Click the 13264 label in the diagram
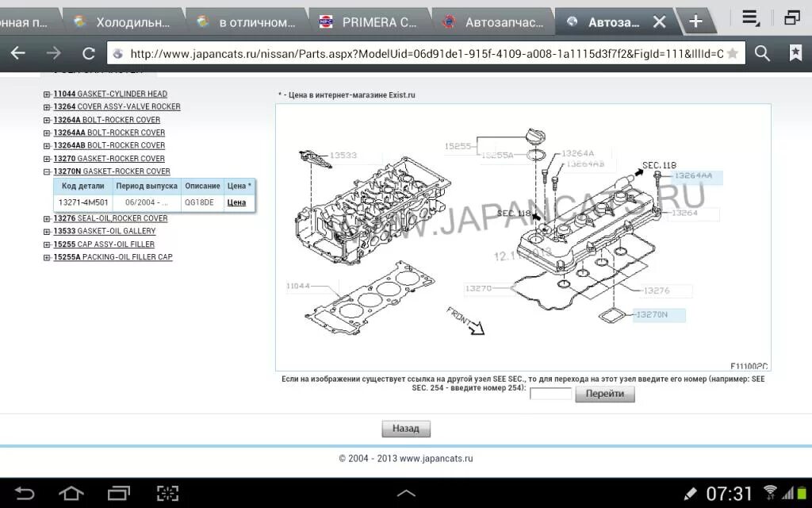Screen dimensions: 812x508 click(684, 213)
